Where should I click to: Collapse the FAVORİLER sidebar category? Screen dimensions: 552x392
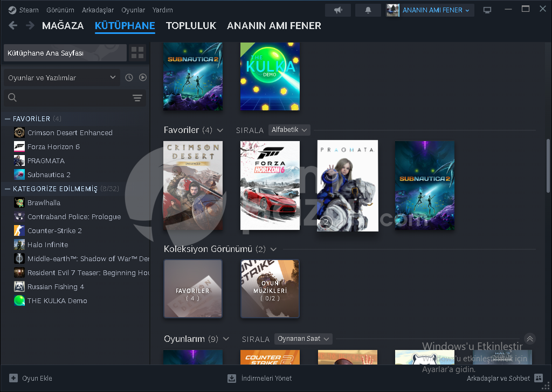pos(8,119)
